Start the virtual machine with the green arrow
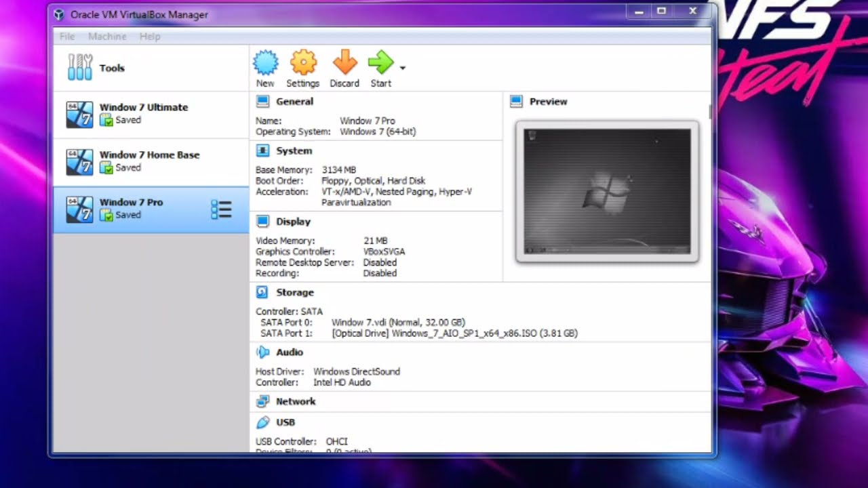868x488 pixels. click(380, 62)
